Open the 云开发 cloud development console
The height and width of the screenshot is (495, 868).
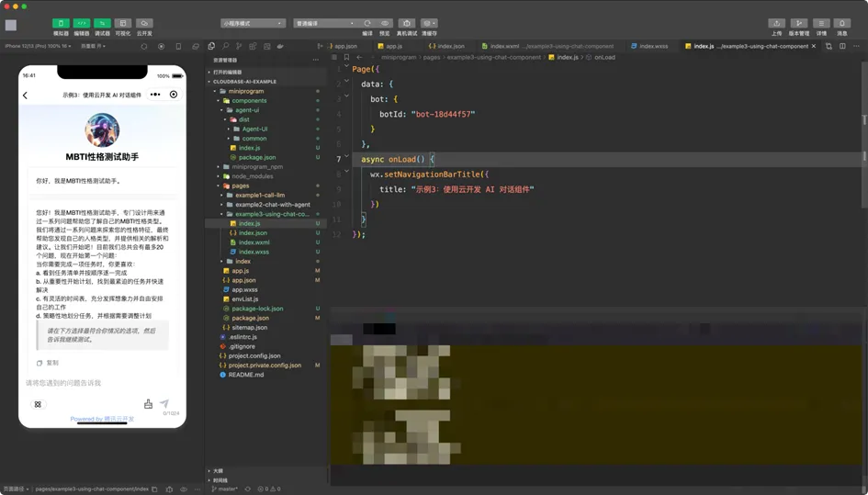click(144, 23)
